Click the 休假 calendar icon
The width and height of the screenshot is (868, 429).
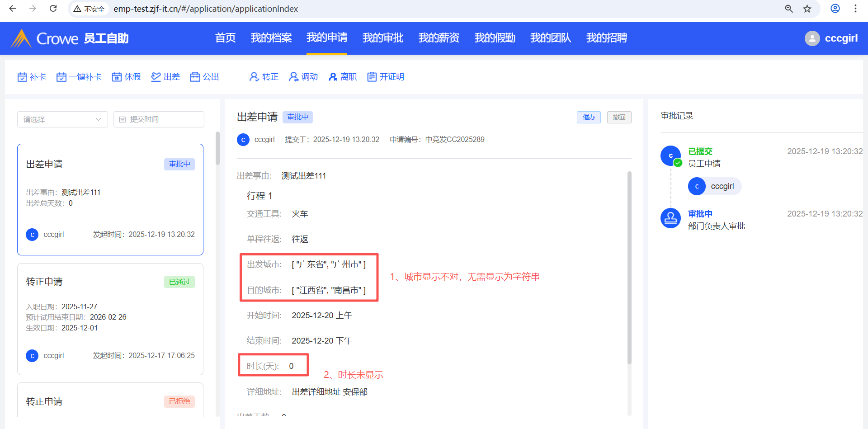(117, 77)
